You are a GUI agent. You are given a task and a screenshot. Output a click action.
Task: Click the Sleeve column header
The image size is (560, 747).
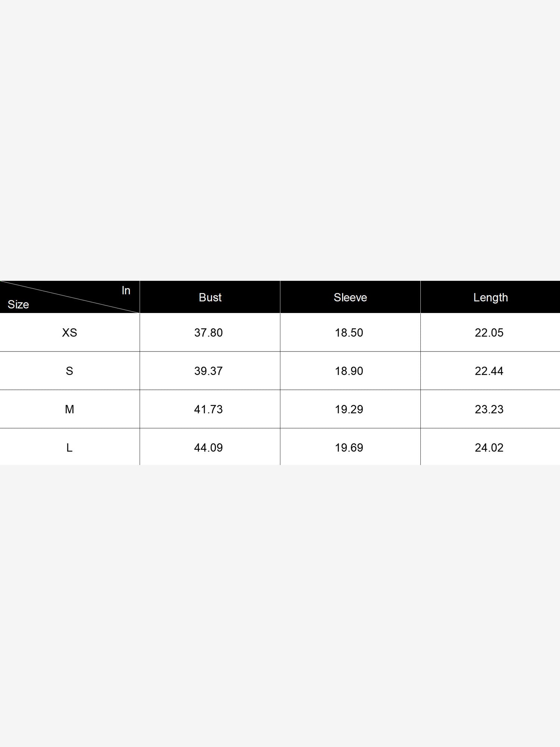pos(350,297)
